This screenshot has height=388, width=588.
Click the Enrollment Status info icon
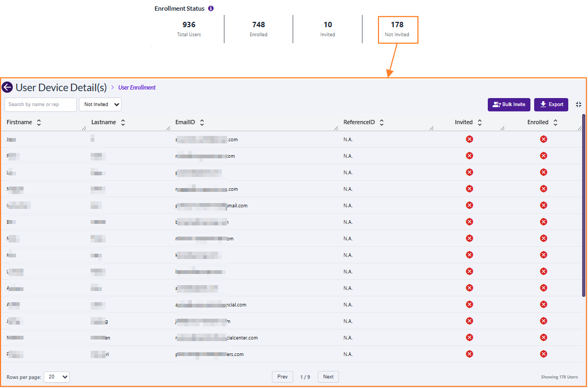pos(211,9)
